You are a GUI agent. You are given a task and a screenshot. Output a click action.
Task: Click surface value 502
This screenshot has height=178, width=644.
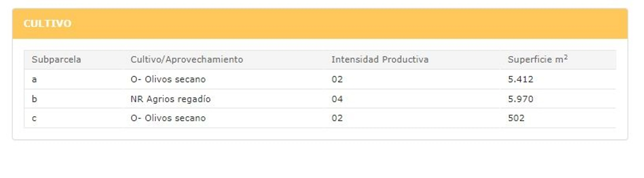[x=516, y=118]
